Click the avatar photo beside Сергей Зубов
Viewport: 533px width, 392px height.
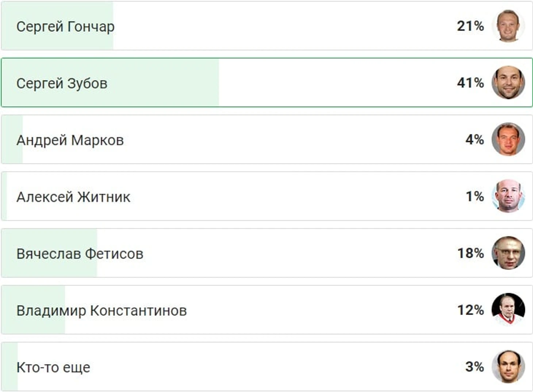point(508,83)
